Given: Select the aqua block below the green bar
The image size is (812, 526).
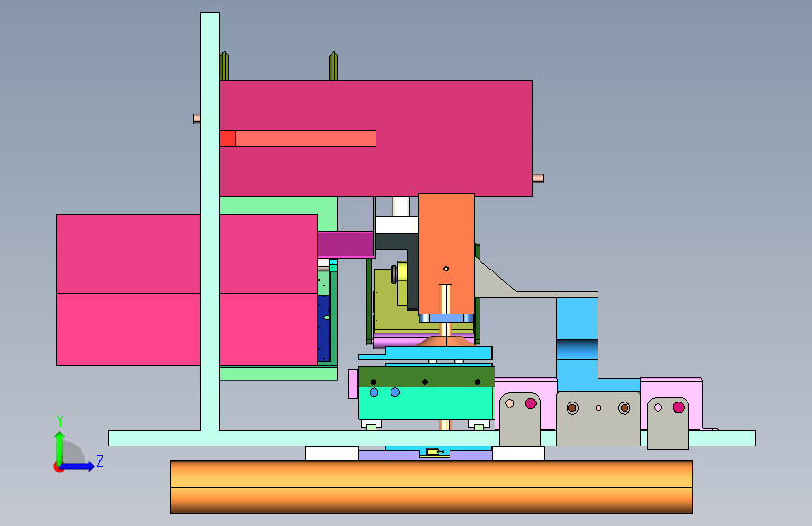Looking at the screenshot, I should pyautogui.click(x=425, y=403).
